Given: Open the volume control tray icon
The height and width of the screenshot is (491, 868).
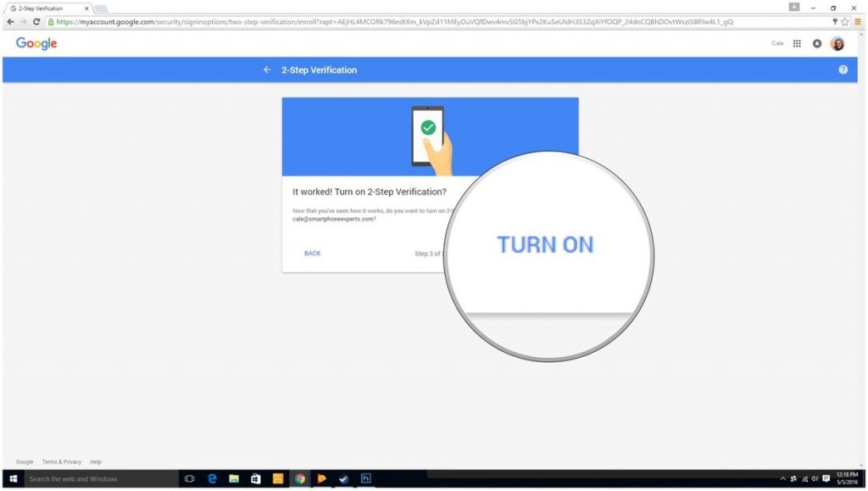Looking at the screenshot, I should click(815, 479).
